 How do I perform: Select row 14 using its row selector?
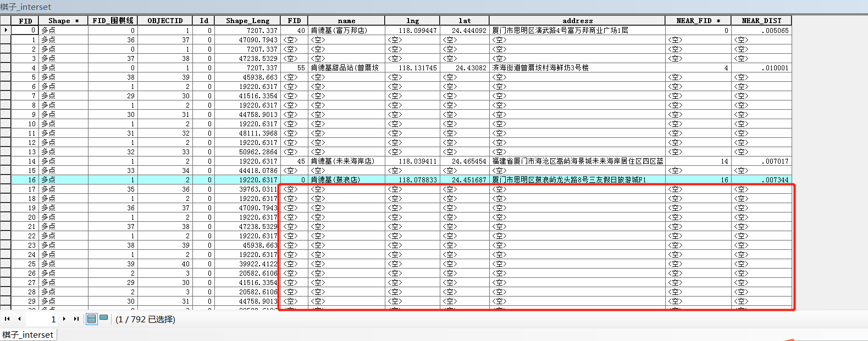pyautogui.click(x=5, y=161)
